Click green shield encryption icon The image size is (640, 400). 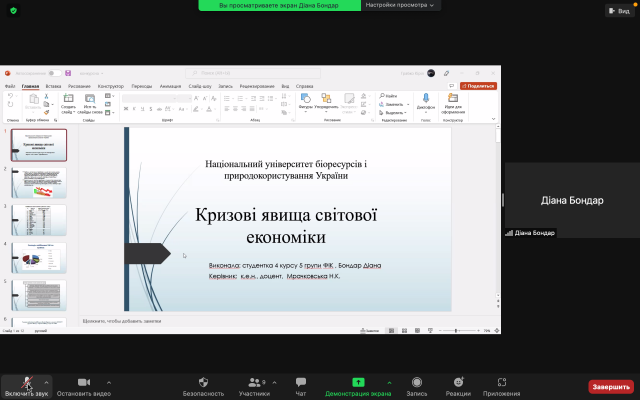[13, 11]
